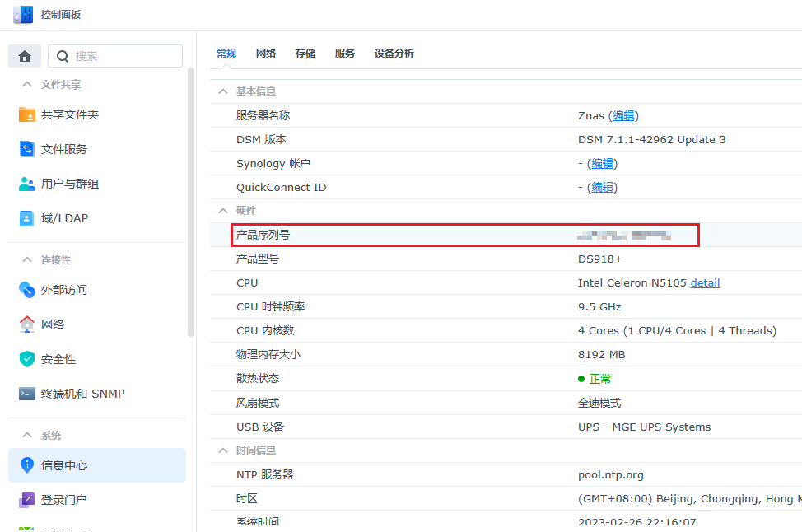This screenshot has width=802, height=532.
Task: Click the 4 Cores CPU count value
Action: click(x=677, y=331)
